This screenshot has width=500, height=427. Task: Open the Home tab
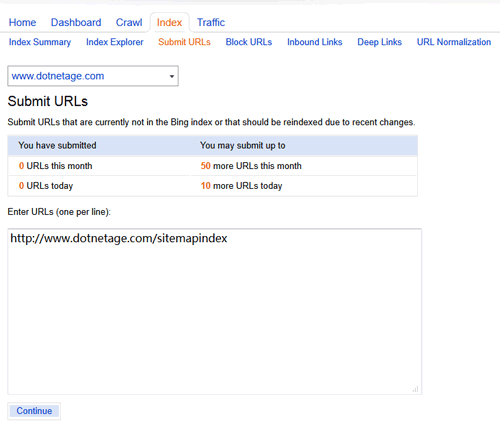click(22, 22)
